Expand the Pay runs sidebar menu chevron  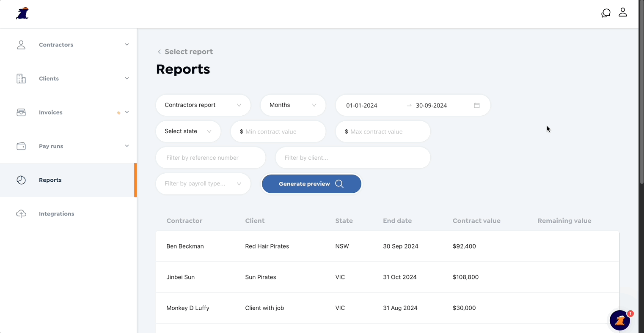pyautogui.click(x=127, y=146)
